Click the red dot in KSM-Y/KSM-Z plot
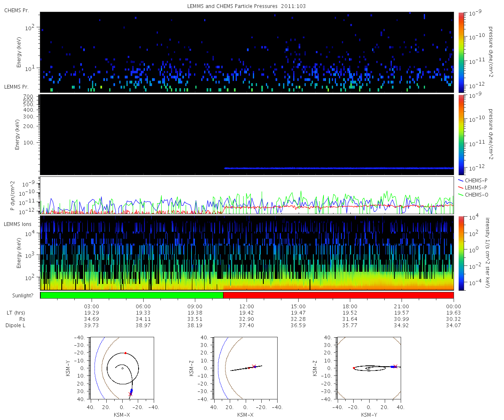The height and width of the screenshot is (420, 504). (354, 368)
